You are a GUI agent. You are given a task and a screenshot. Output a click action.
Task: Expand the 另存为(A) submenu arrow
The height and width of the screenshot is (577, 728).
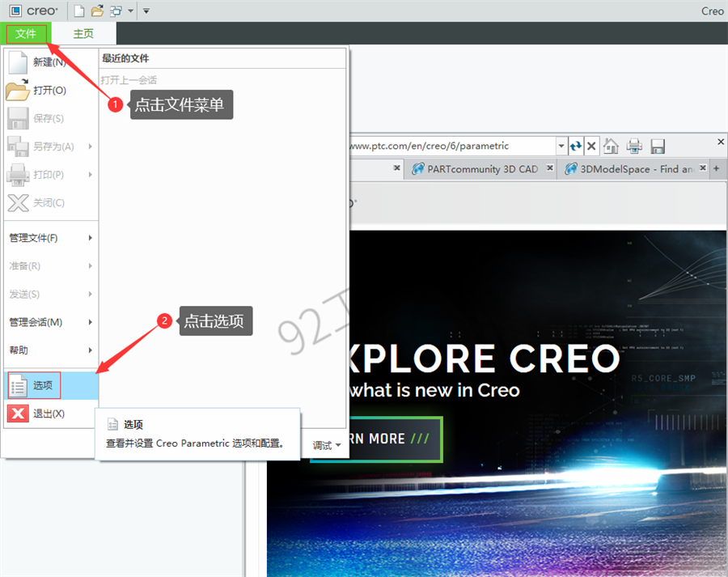[90, 146]
